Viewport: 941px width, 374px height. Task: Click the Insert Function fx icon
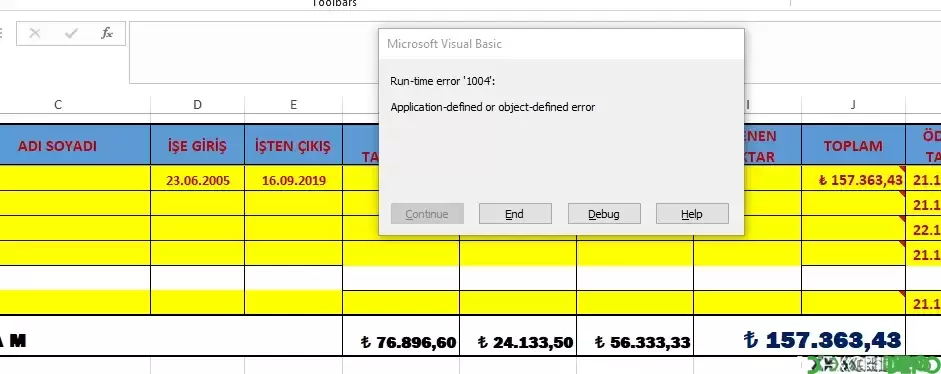coord(107,33)
